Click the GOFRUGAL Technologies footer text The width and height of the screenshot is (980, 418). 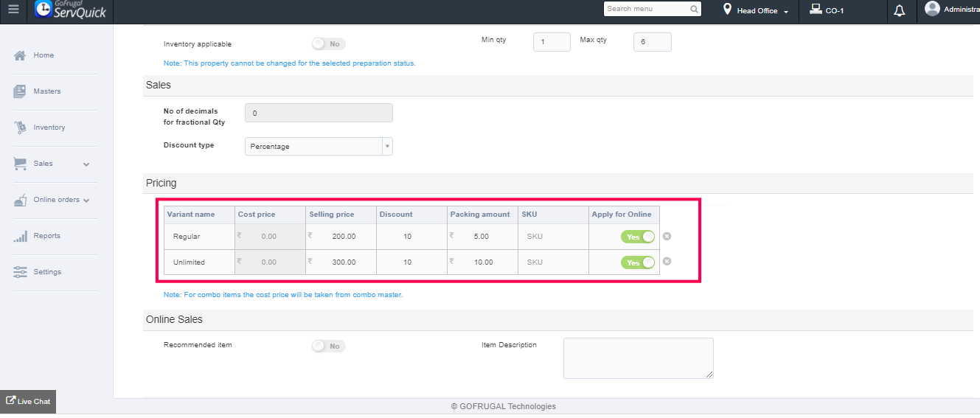pos(504,406)
